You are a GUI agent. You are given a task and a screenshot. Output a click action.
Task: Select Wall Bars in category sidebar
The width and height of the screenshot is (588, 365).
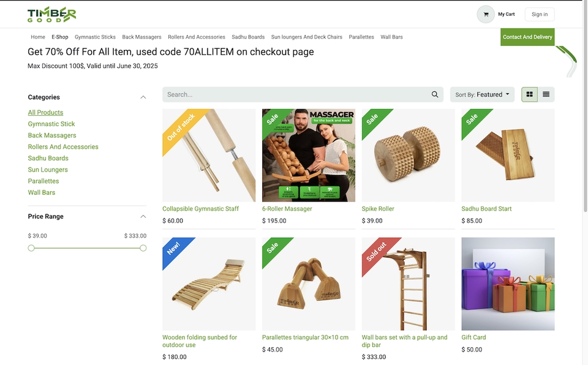pyautogui.click(x=41, y=192)
